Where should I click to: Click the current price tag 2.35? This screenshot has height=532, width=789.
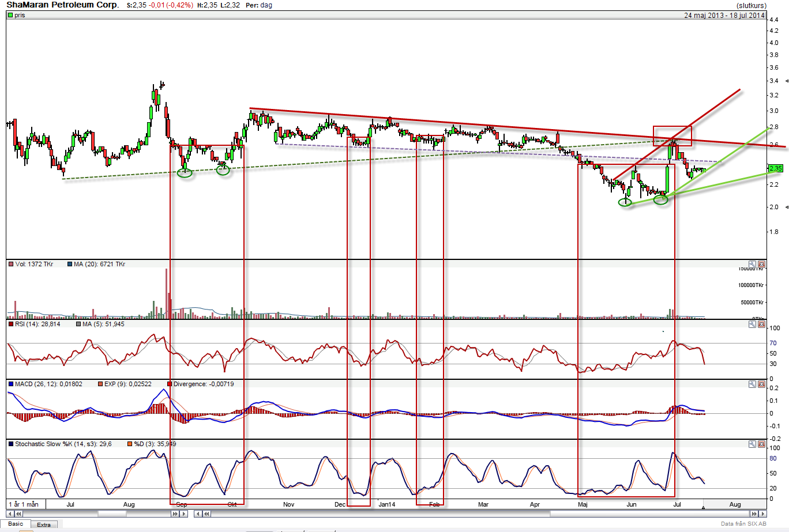coord(775,168)
